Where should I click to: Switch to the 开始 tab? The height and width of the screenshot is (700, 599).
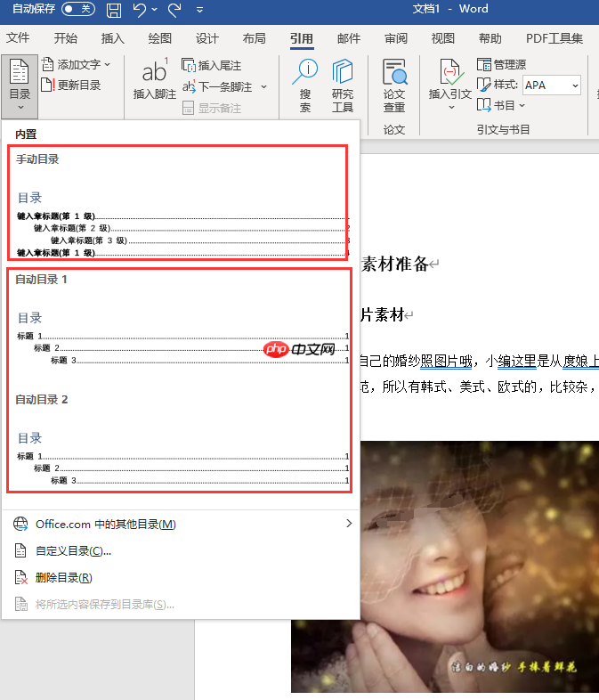[66, 38]
